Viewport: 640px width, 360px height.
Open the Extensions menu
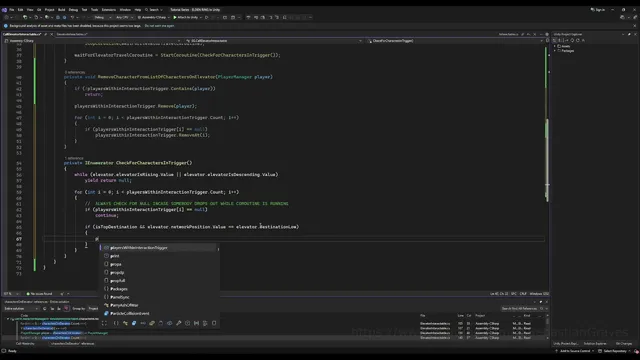[x=109, y=9]
